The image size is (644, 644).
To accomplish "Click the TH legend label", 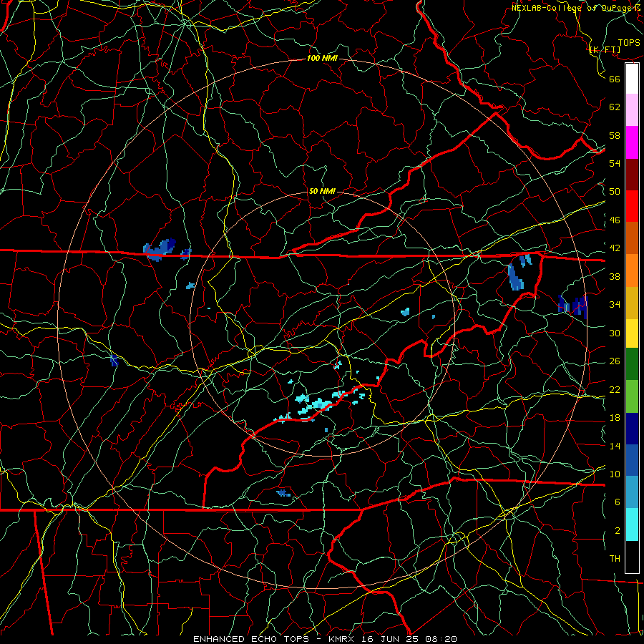I will [615, 559].
